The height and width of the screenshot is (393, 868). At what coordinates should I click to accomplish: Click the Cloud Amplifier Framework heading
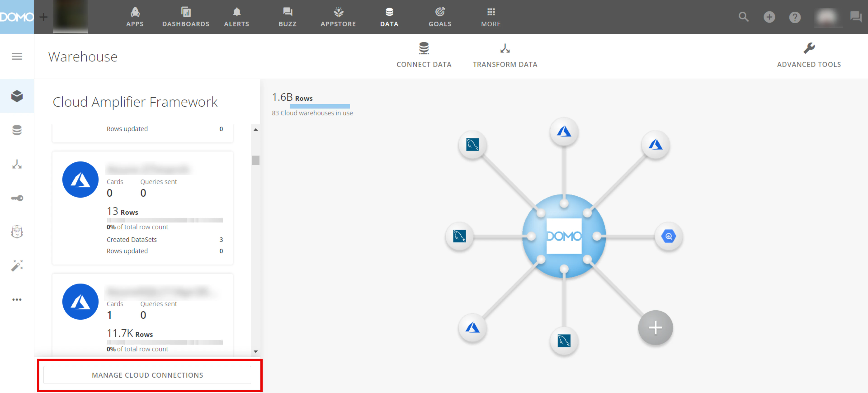(x=135, y=102)
